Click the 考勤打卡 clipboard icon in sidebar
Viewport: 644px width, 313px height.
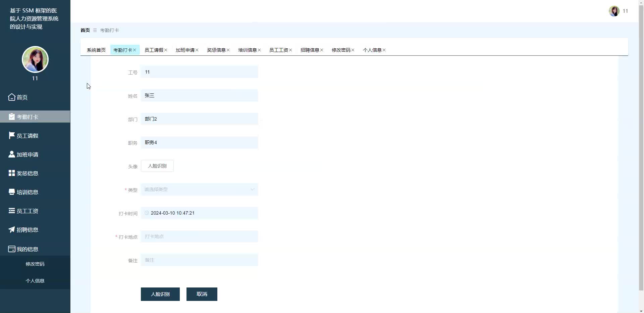pyautogui.click(x=11, y=117)
